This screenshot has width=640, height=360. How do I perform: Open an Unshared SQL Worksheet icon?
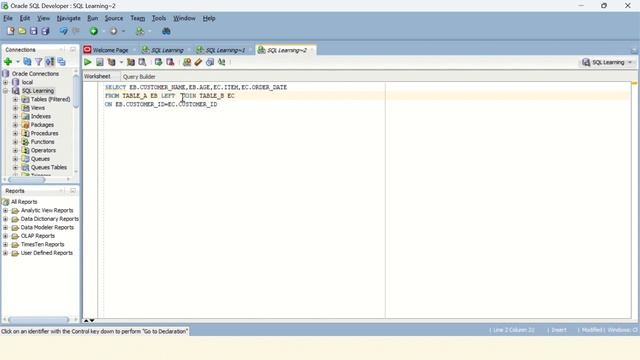(187, 62)
